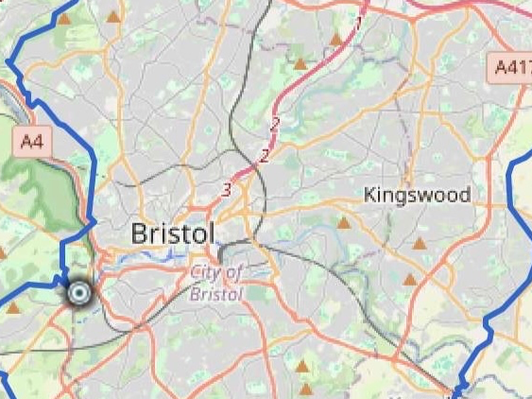Click motorway junction number 1 marker
Viewport: 532px width, 399px height.
359,22
